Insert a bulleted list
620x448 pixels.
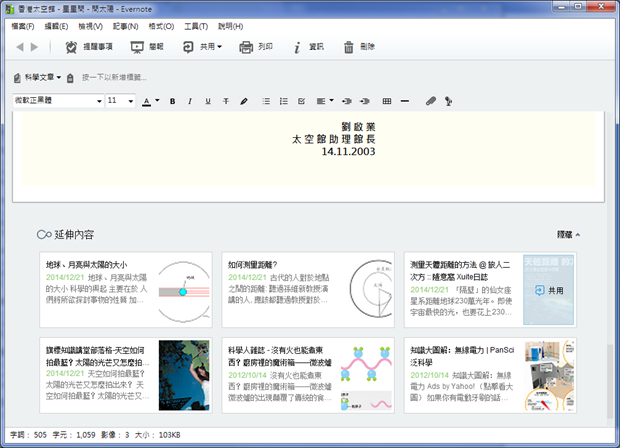[266, 101]
